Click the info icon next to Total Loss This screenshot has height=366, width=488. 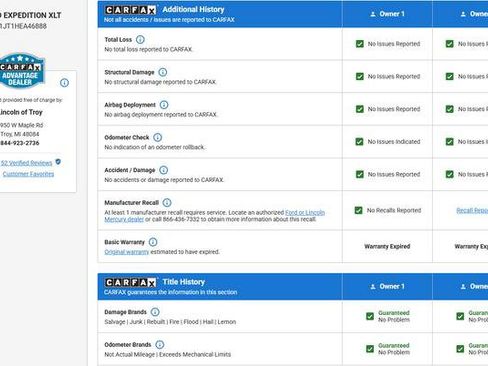tap(140, 40)
